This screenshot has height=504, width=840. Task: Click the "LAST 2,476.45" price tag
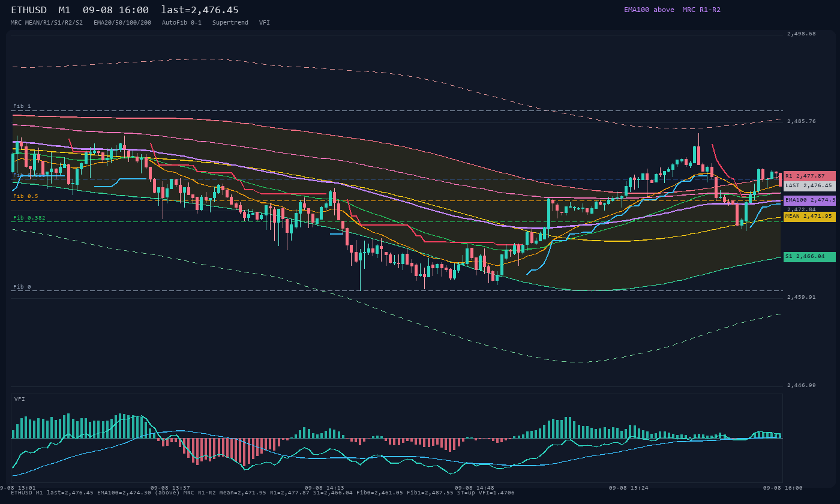(809, 186)
